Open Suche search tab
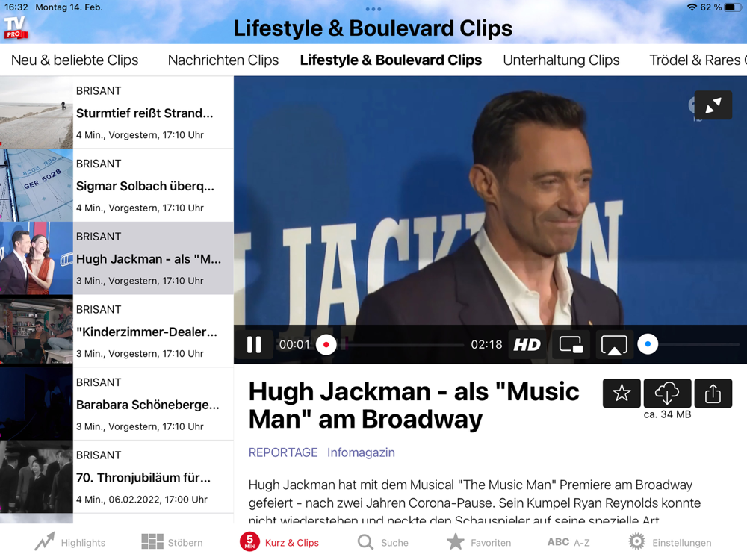Viewport: 747px width, 560px height. (x=383, y=542)
